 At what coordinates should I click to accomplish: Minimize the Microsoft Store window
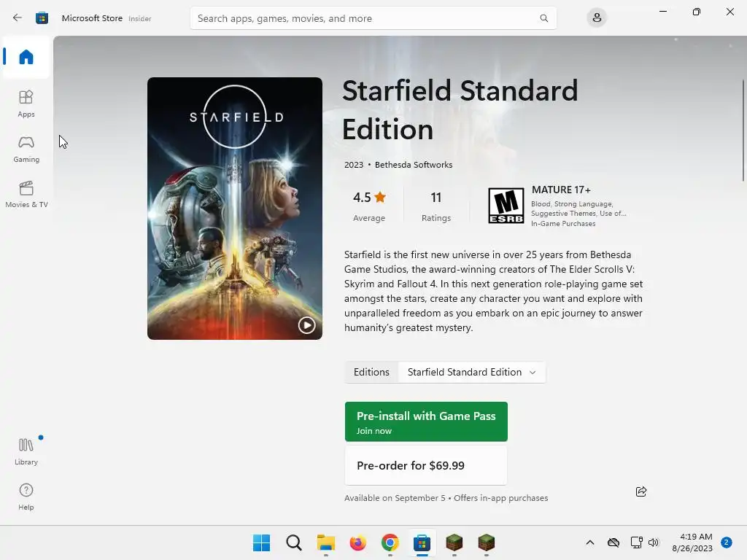coord(663,12)
